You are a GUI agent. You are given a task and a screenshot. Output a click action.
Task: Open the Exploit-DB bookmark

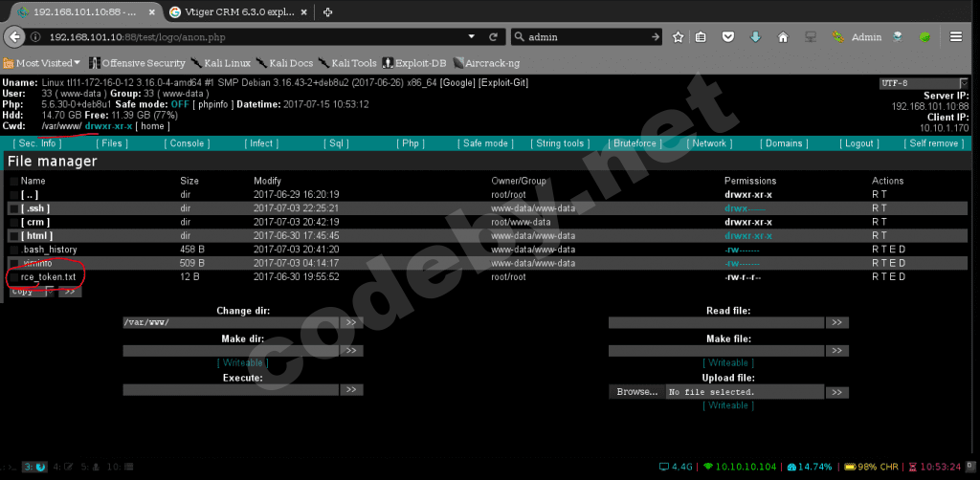click(414, 63)
